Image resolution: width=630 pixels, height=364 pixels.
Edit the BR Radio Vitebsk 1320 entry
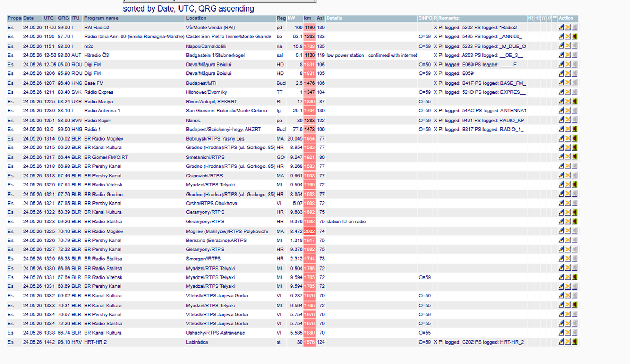[561, 185]
